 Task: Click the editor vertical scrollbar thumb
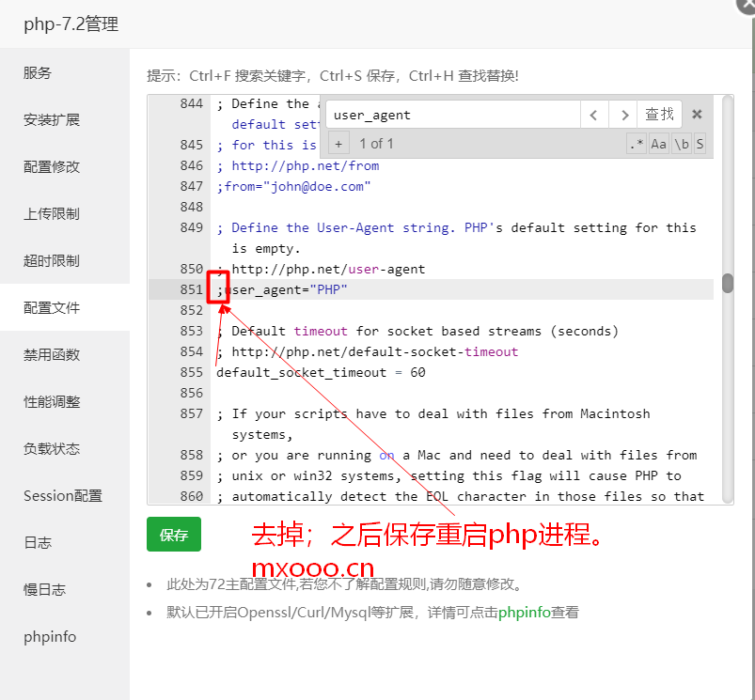click(x=727, y=284)
